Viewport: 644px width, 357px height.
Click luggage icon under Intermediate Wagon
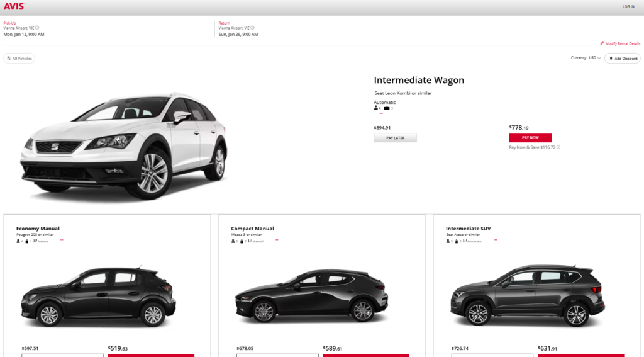(x=386, y=108)
